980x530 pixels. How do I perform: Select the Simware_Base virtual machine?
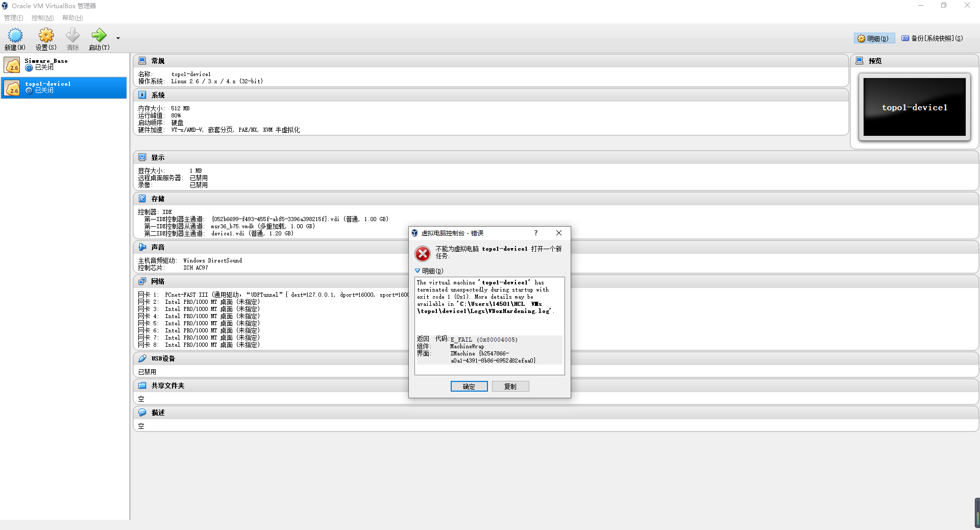64,65
